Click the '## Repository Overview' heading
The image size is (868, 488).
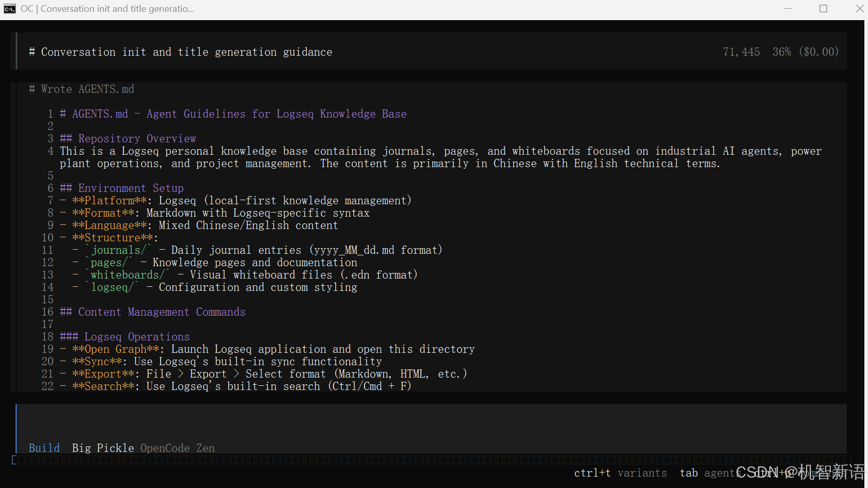pyautogui.click(x=128, y=139)
